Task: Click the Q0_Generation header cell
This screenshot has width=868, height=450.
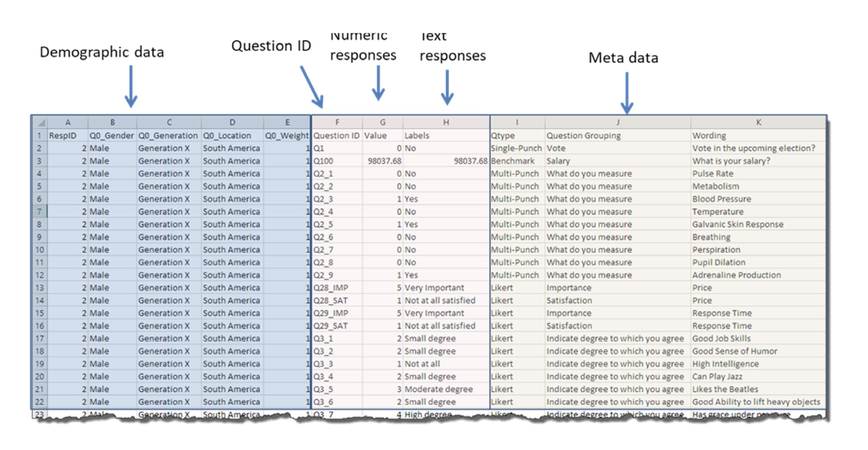Action: (169, 135)
